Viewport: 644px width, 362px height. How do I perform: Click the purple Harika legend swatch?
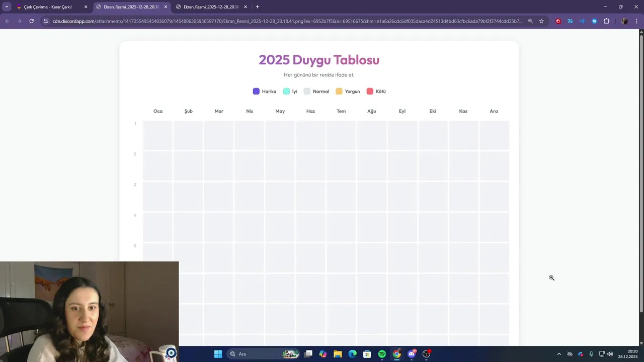(256, 92)
